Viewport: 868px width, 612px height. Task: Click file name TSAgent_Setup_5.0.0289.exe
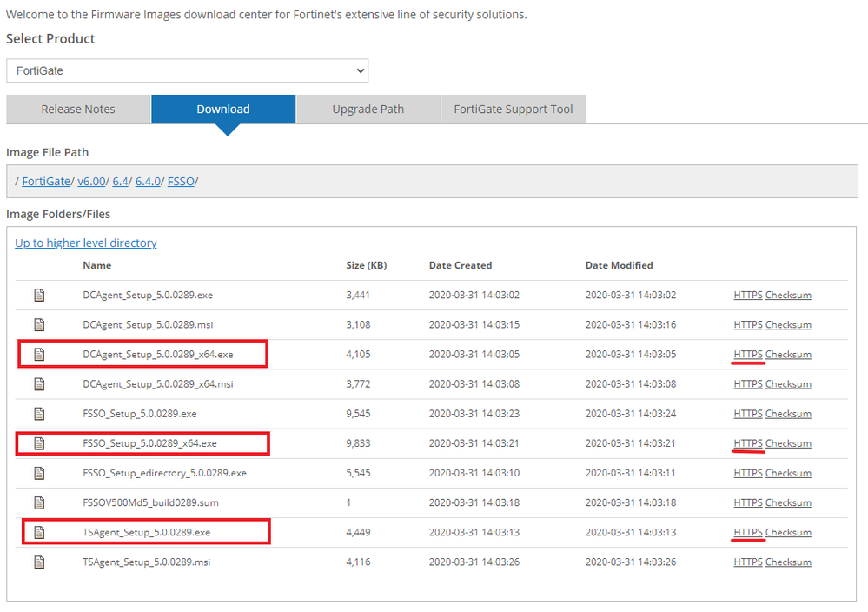point(146,532)
